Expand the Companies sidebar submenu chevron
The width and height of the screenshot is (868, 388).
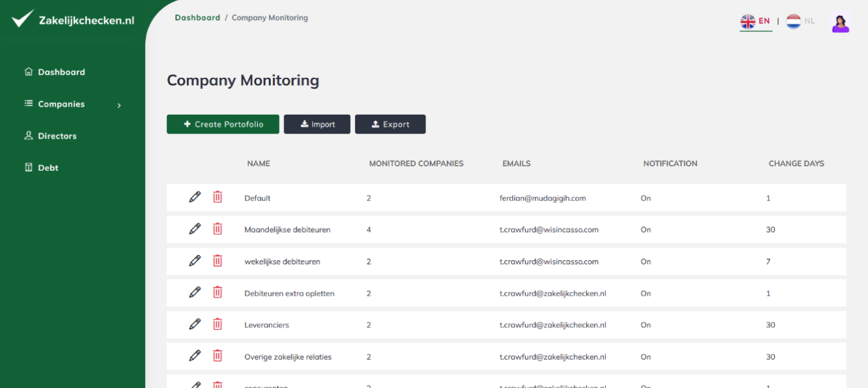(119, 105)
